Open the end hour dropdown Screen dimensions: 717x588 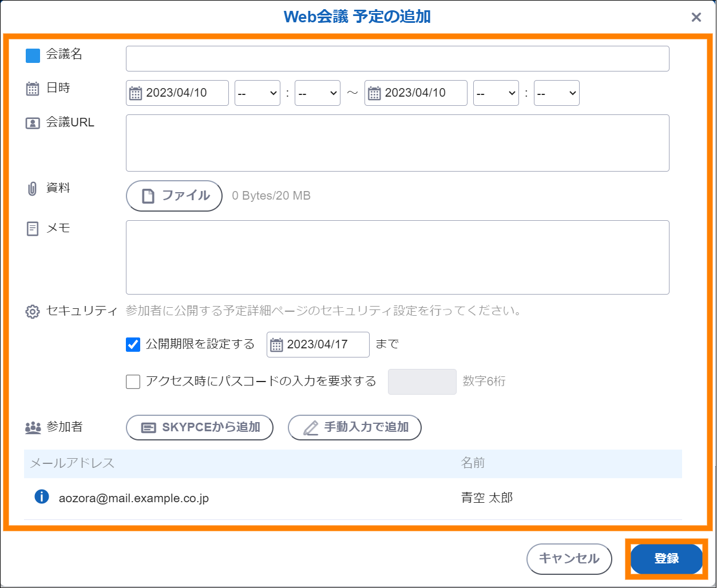click(496, 93)
